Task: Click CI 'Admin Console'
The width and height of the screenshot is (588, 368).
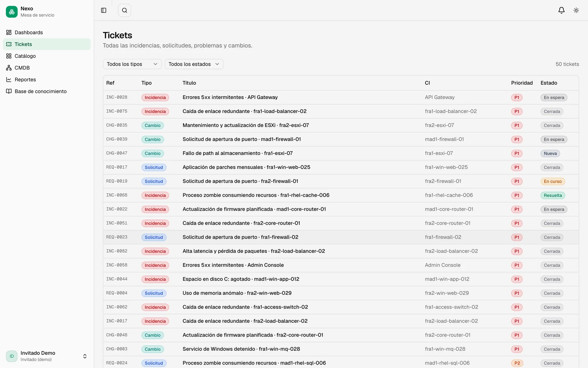Action: pyautogui.click(x=442, y=265)
